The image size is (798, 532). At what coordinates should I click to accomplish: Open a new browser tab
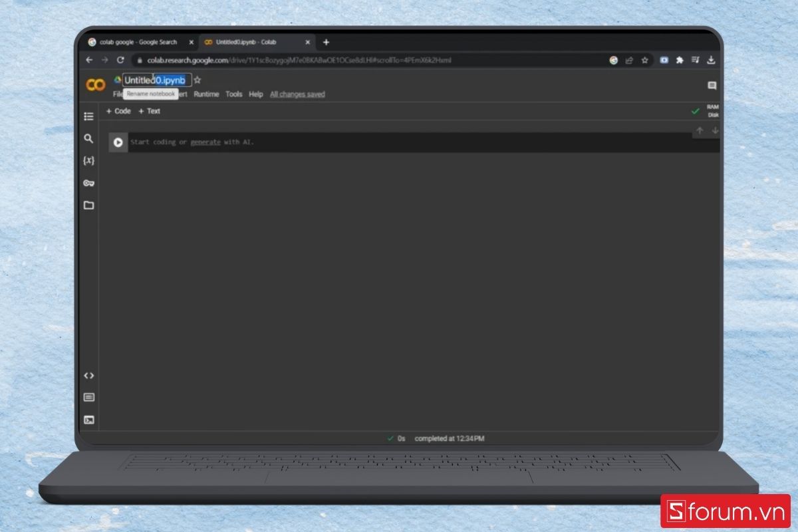[x=326, y=42]
